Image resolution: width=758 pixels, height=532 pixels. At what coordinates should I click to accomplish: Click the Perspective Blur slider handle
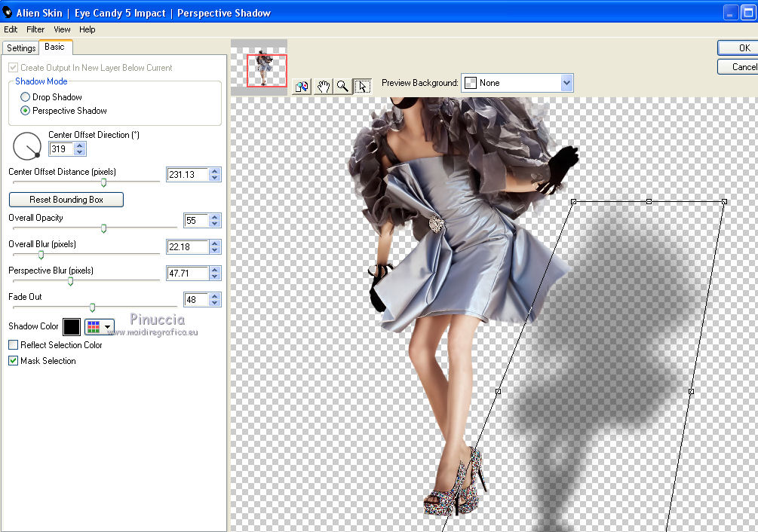pyautogui.click(x=71, y=281)
